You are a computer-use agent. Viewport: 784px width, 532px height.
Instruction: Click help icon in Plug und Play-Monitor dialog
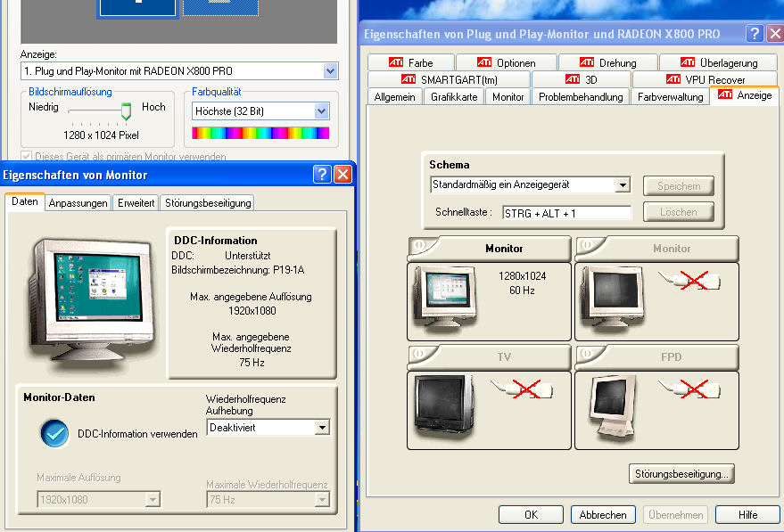pyautogui.click(x=755, y=34)
